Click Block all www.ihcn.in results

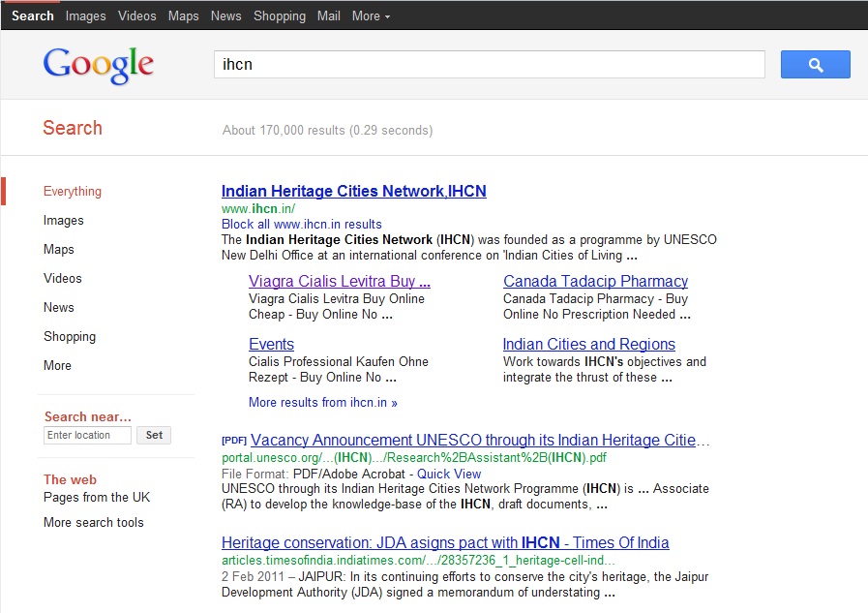point(302,225)
